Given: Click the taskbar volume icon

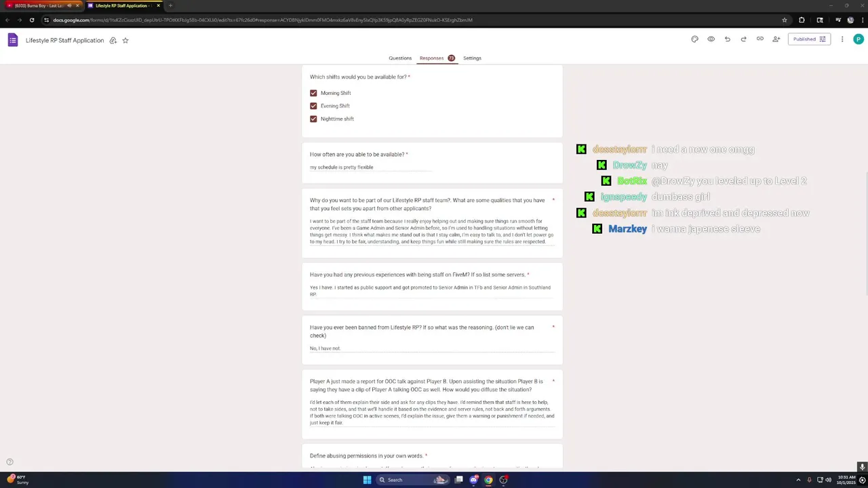Looking at the screenshot, I should click(x=828, y=480).
